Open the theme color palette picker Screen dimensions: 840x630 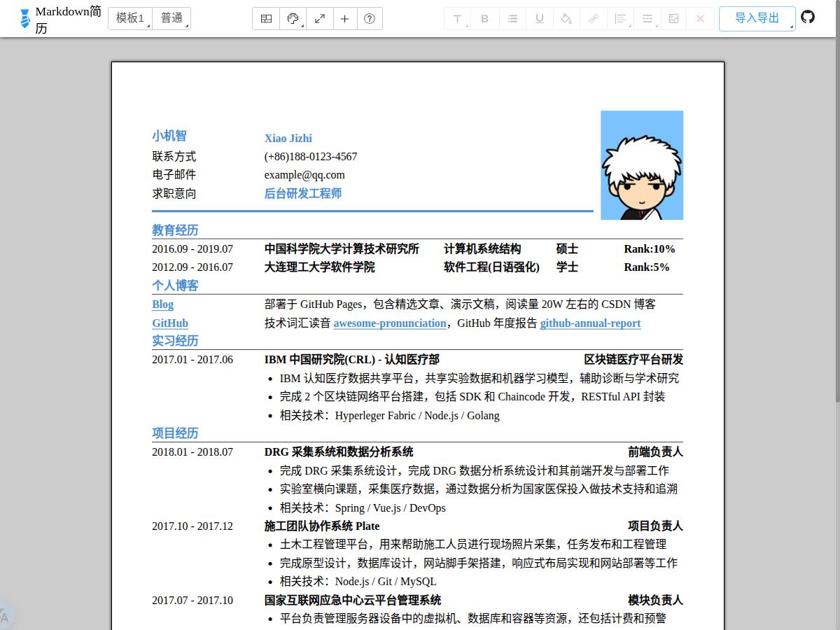click(293, 18)
